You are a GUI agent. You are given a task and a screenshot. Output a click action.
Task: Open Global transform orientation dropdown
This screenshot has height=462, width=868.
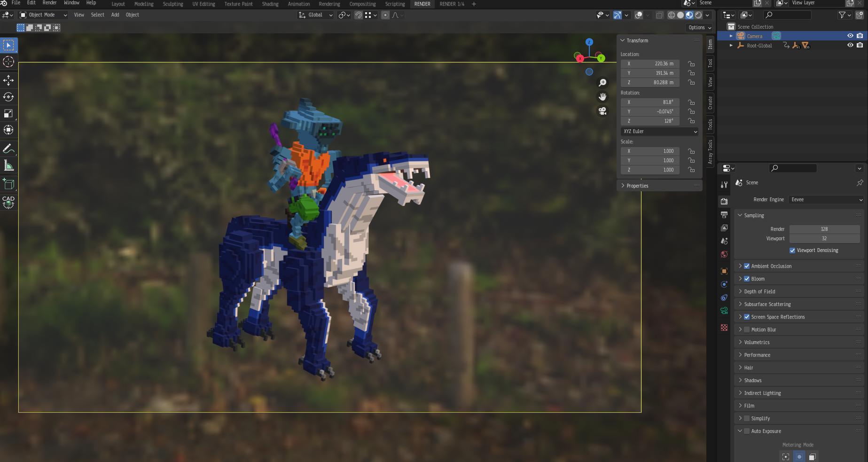coord(315,15)
